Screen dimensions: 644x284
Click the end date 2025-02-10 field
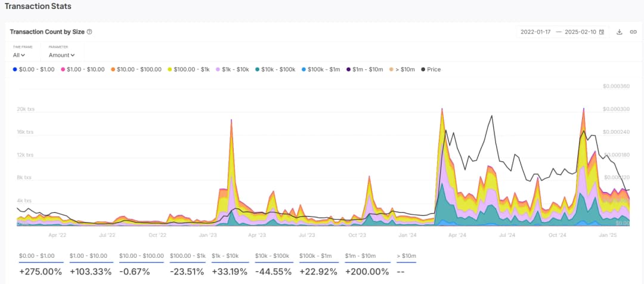580,32
